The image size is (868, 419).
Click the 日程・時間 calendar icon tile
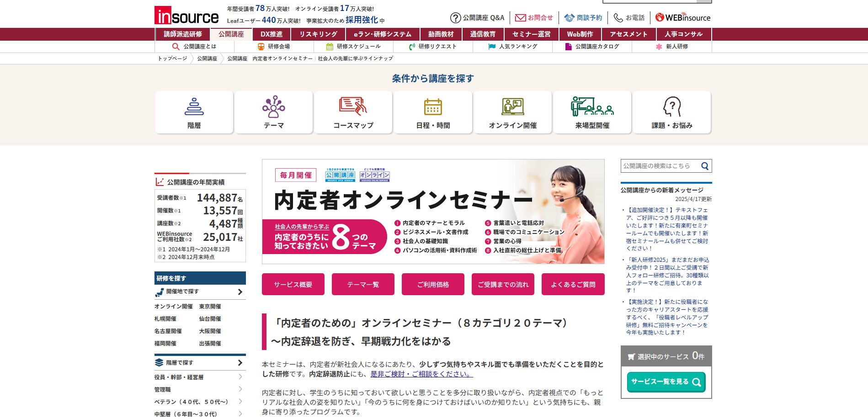(433, 112)
